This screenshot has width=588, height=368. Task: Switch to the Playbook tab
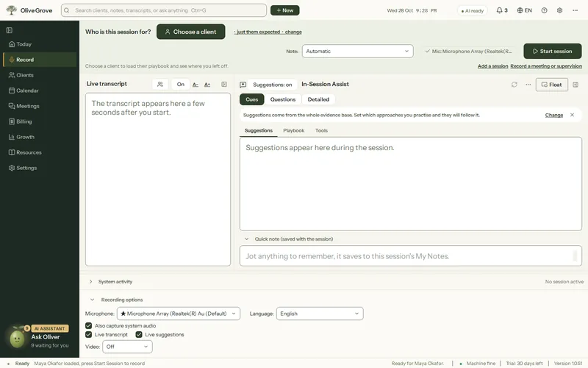coord(293,130)
